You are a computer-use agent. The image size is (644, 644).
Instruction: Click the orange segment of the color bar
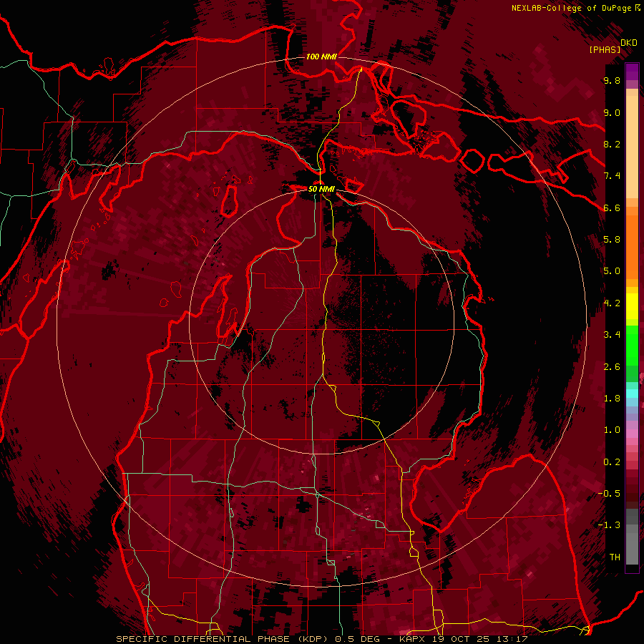point(632,248)
